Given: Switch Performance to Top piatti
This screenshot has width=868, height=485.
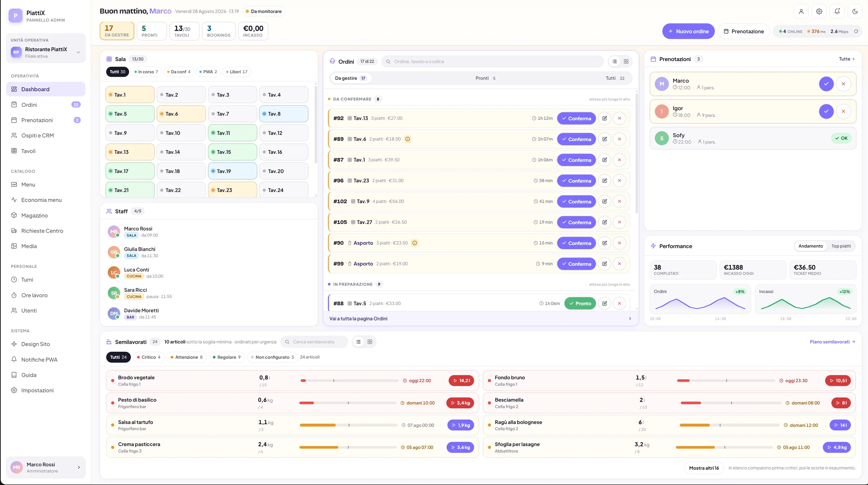Looking at the screenshot, I should click(x=841, y=246).
